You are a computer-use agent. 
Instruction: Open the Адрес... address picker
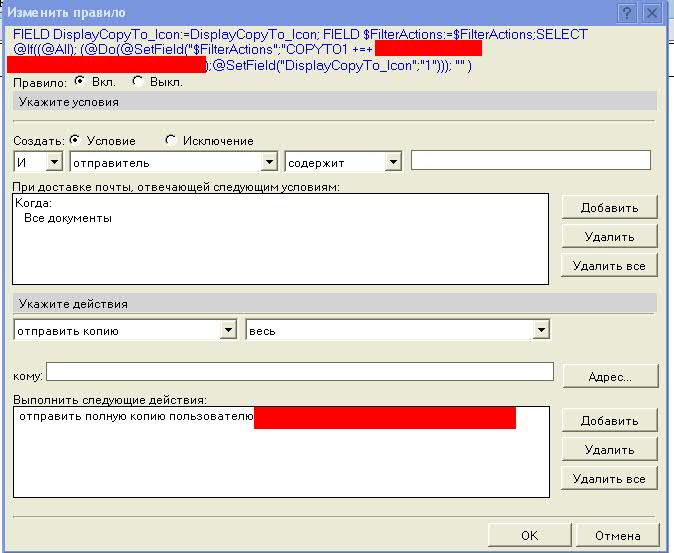tap(610, 377)
